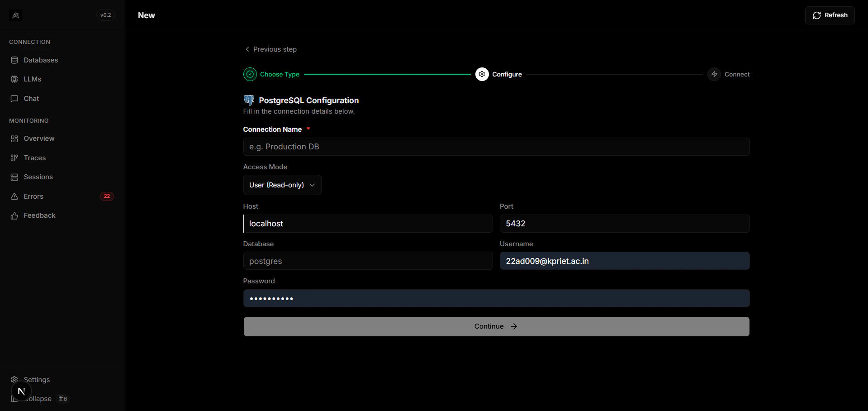Click the app logo icon in sidebar header
Screen dimensions: 868x411
(15, 15)
